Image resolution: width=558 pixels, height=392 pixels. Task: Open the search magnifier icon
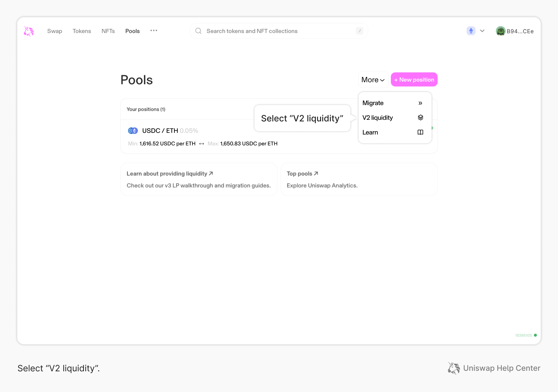198,31
